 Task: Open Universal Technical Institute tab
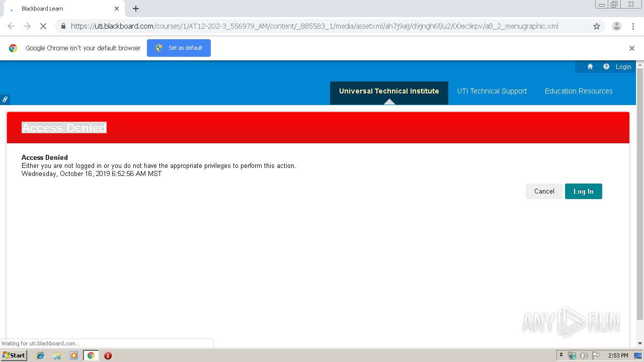click(x=389, y=93)
